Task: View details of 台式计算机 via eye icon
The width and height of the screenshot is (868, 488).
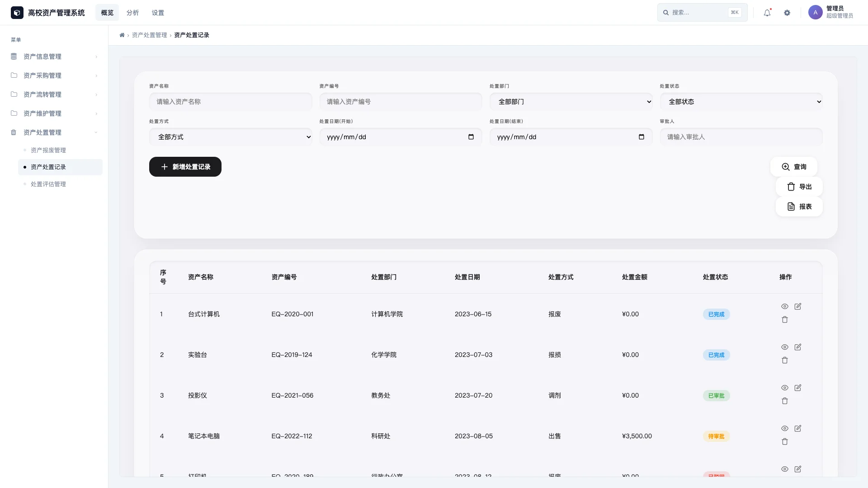Action: click(785, 306)
